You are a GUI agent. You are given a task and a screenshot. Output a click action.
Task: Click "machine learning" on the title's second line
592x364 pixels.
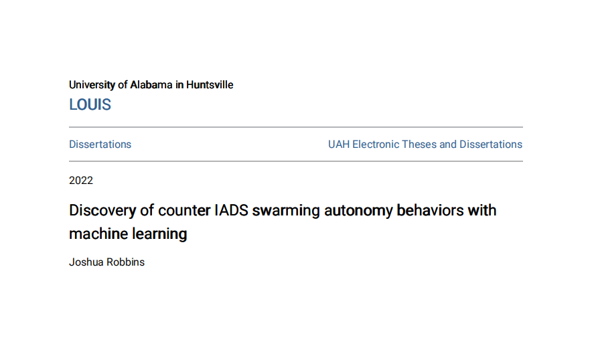click(x=128, y=234)
